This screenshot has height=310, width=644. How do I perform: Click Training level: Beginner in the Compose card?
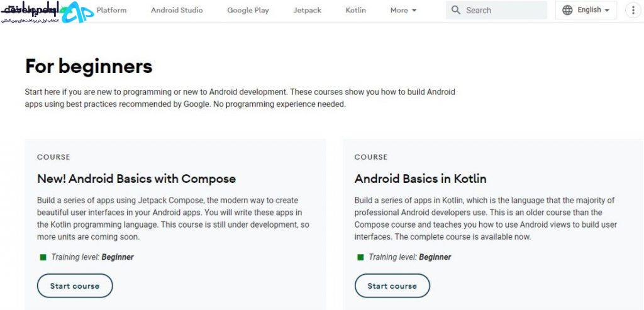click(92, 257)
